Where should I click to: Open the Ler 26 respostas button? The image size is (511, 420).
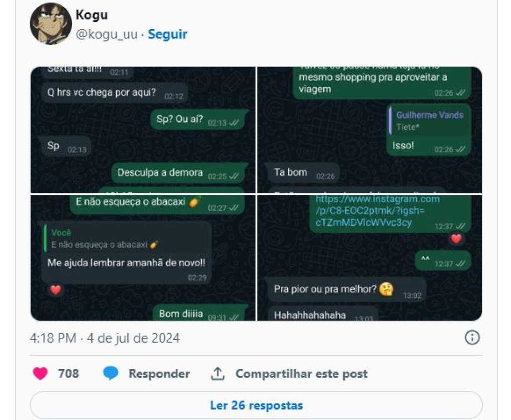256,406
